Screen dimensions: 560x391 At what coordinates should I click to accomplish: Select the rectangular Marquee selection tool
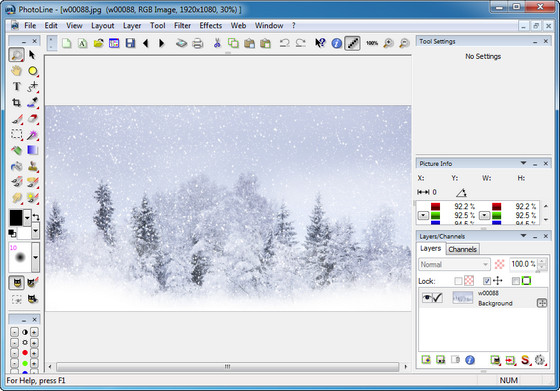click(x=16, y=134)
